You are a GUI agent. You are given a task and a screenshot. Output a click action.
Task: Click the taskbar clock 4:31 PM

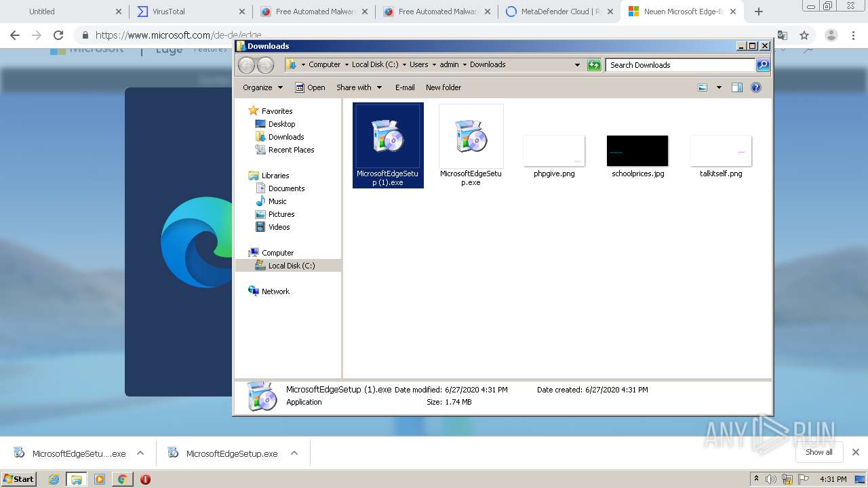tap(833, 479)
